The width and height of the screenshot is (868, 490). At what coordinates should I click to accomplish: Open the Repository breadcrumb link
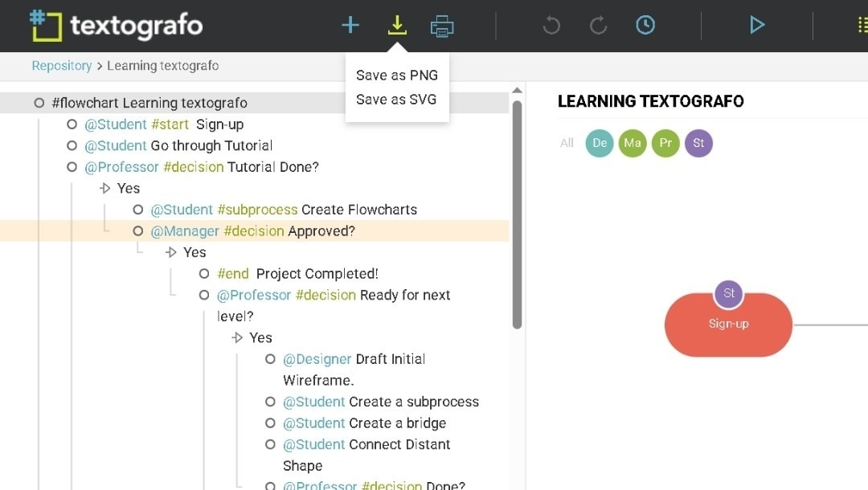click(x=61, y=65)
